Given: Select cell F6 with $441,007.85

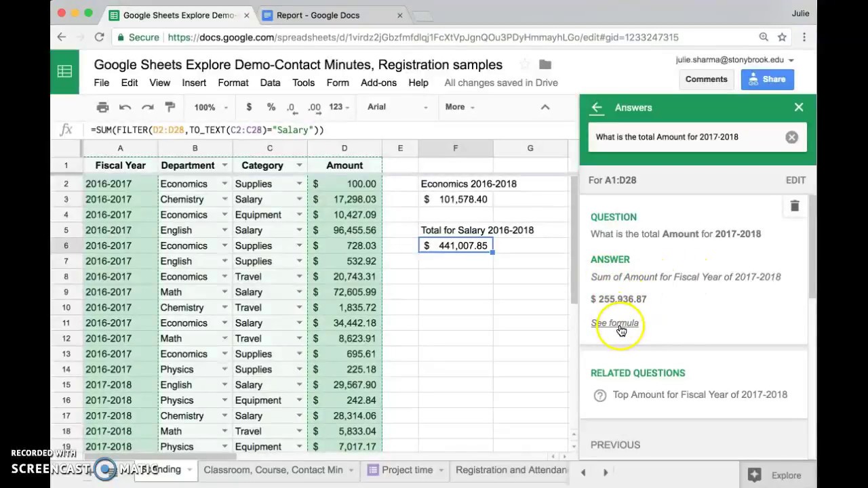Looking at the screenshot, I should [456, 245].
